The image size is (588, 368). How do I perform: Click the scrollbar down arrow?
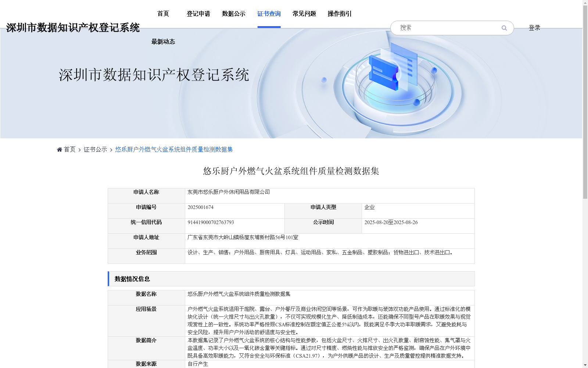tap(585, 365)
